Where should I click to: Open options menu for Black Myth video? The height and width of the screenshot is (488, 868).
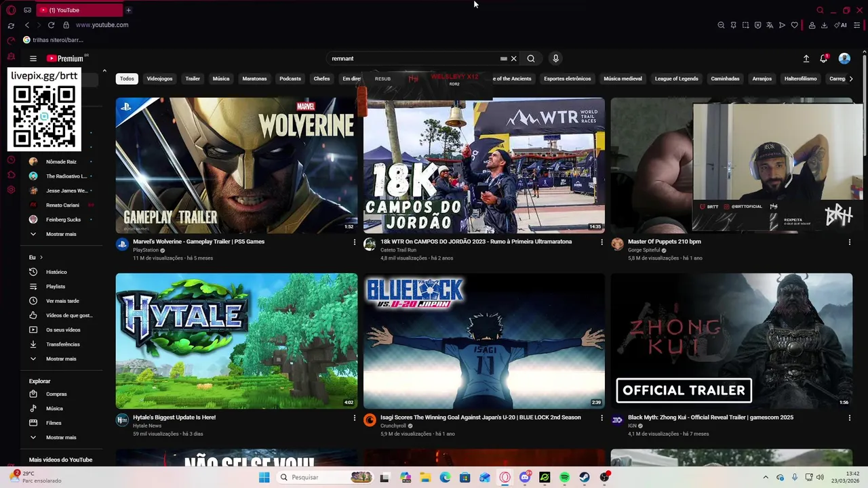[849, 418]
